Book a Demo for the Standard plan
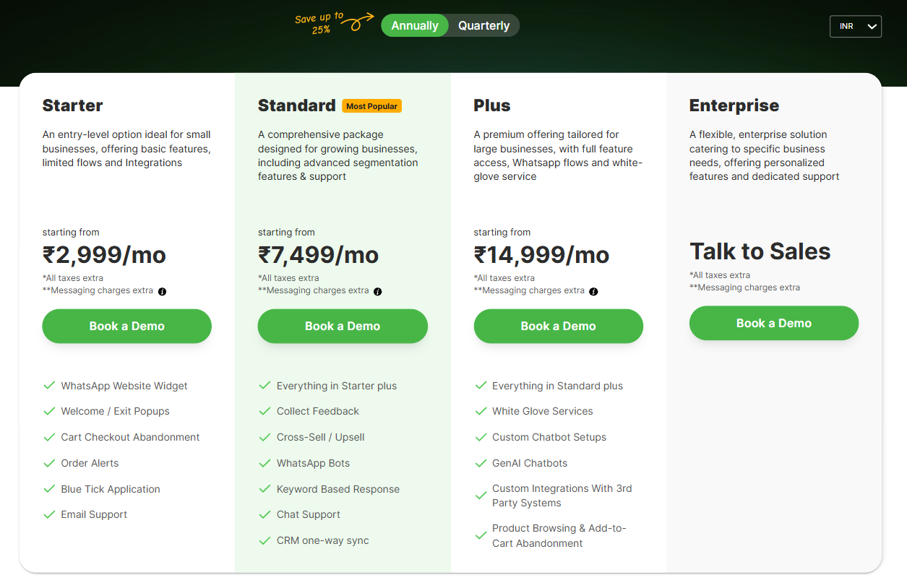 point(343,326)
